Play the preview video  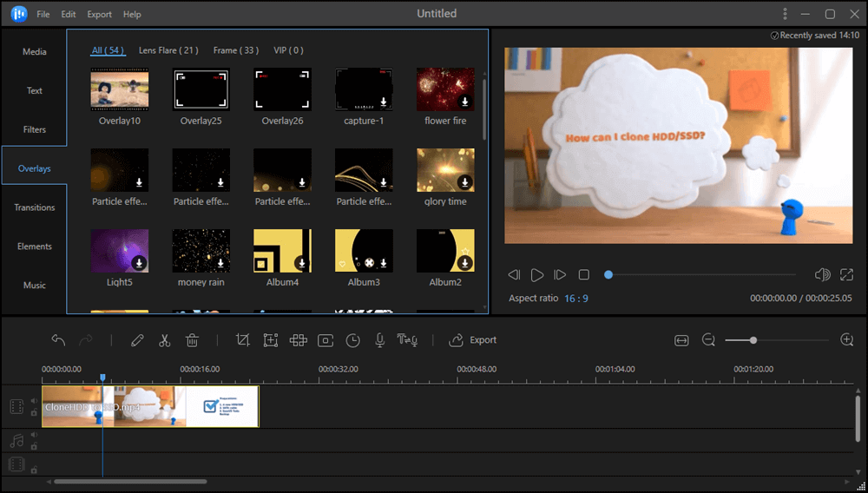click(537, 274)
